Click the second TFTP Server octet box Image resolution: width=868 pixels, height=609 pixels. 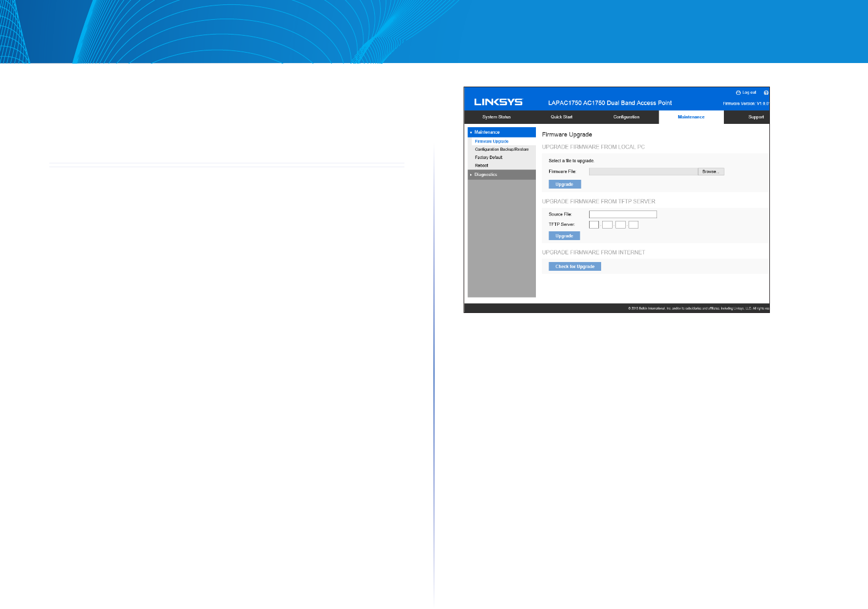(607, 225)
